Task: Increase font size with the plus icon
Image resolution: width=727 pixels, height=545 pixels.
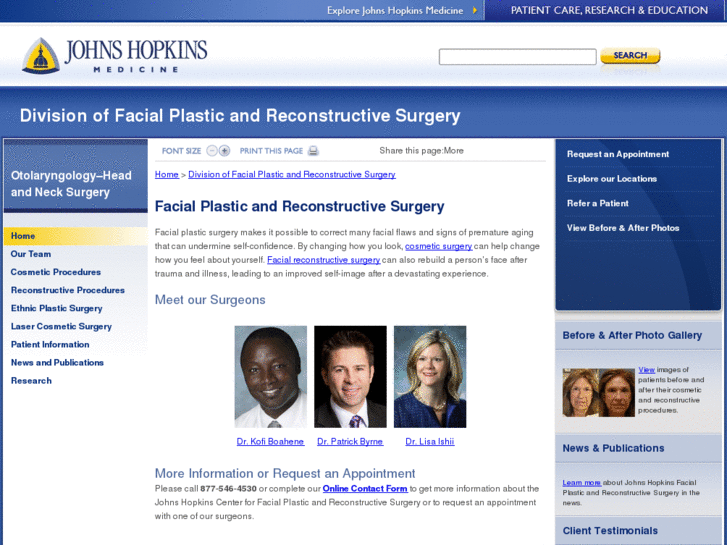Action: (x=224, y=151)
